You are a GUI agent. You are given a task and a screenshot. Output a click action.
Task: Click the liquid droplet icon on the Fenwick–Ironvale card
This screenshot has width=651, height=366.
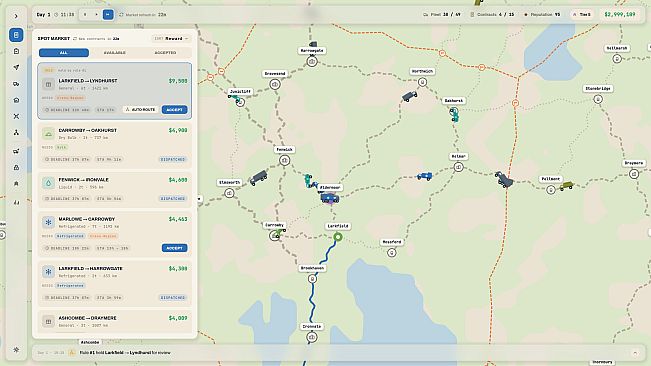click(x=48, y=183)
